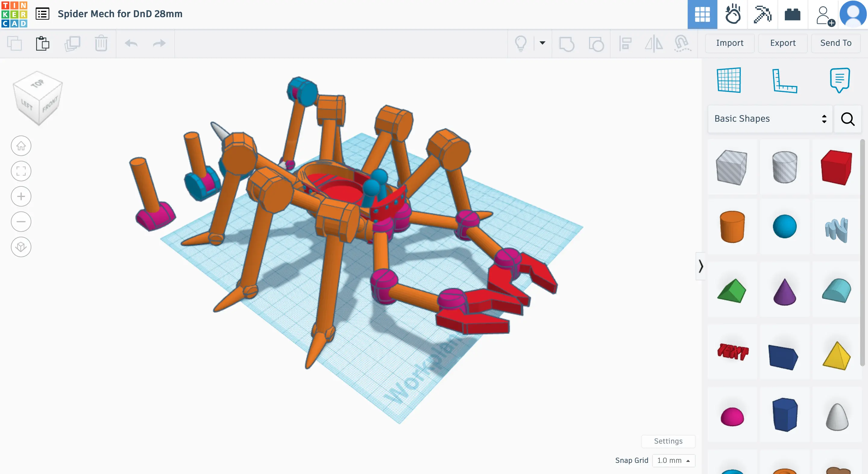Click the Fit all in view button

[21, 171]
